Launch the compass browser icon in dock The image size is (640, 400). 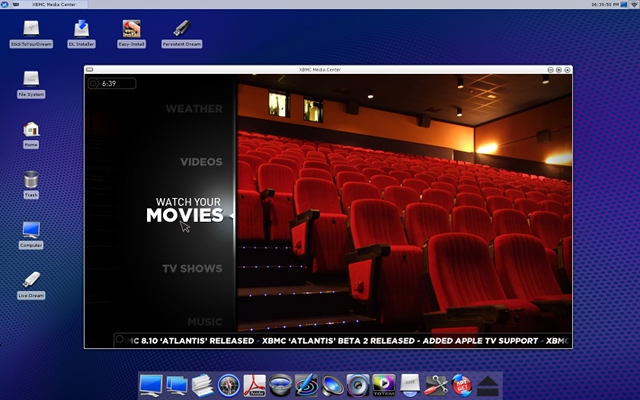click(x=229, y=385)
